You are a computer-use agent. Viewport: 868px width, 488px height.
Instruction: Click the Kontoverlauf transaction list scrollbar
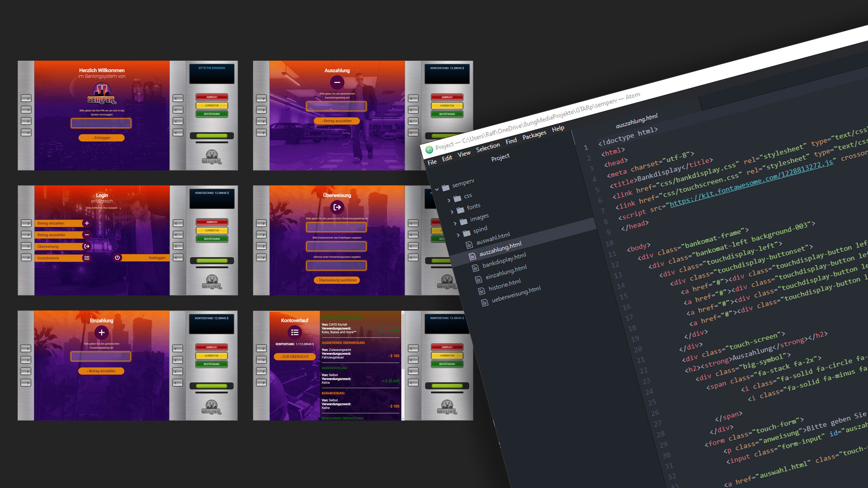[x=403, y=366]
